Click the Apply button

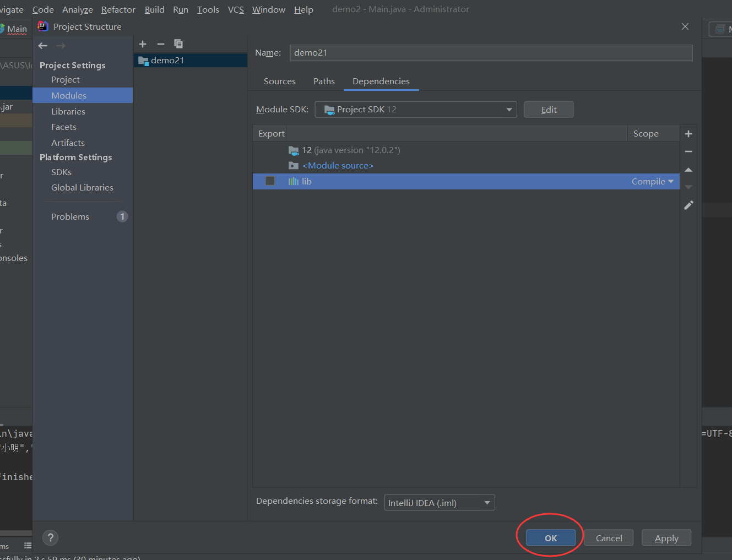[666, 538]
